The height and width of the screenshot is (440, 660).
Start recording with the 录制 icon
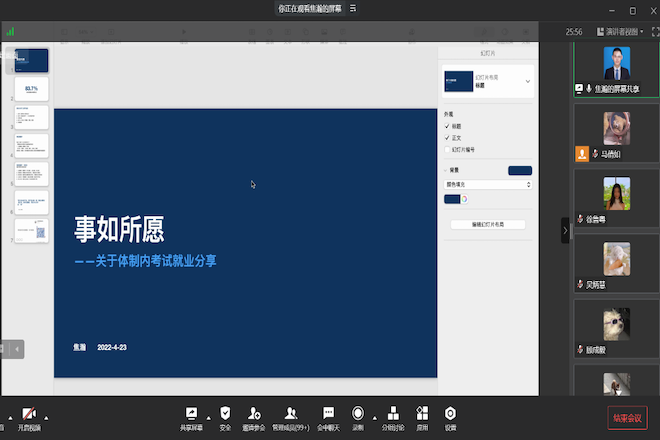point(358,413)
